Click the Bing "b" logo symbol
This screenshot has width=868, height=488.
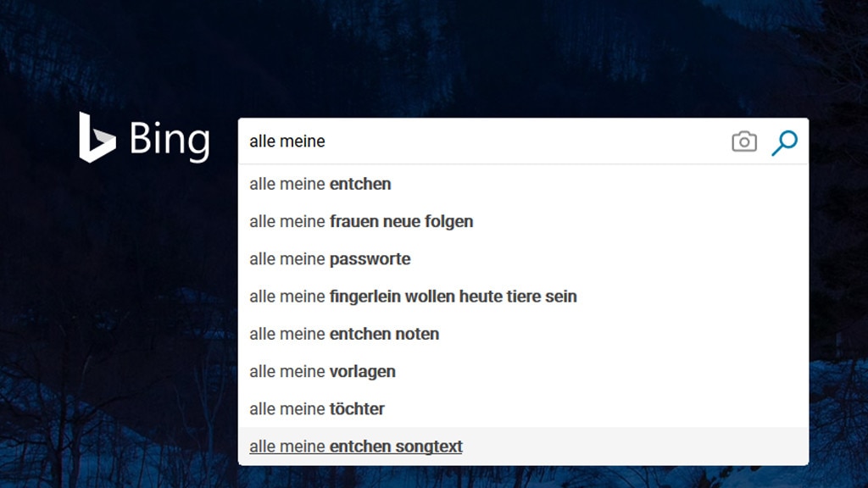coord(97,137)
